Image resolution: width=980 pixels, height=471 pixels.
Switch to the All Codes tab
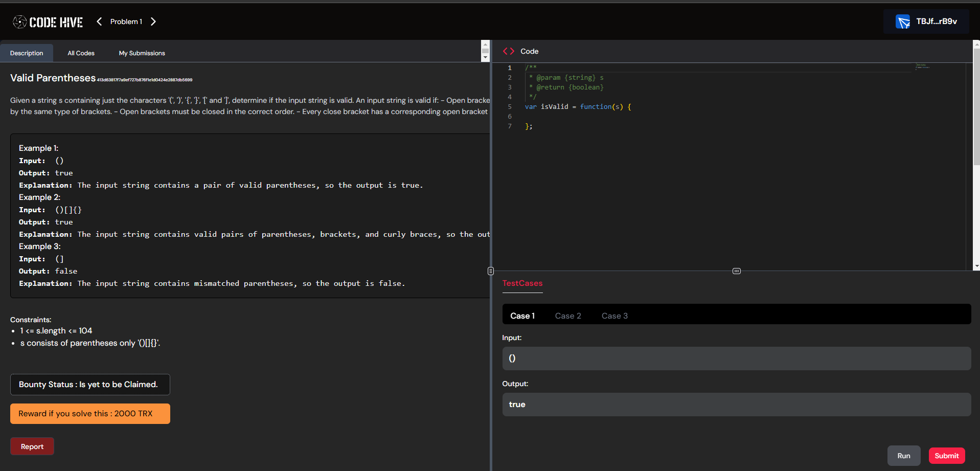tap(81, 53)
